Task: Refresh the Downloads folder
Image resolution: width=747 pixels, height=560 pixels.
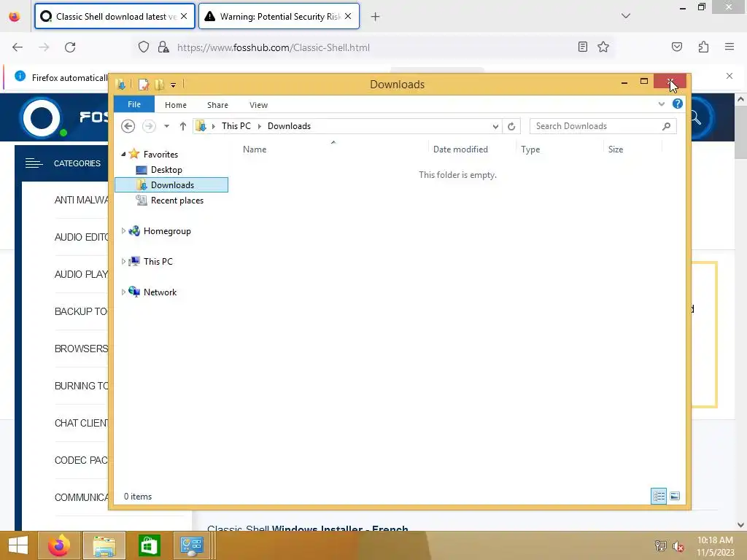Action: pyautogui.click(x=511, y=126)
